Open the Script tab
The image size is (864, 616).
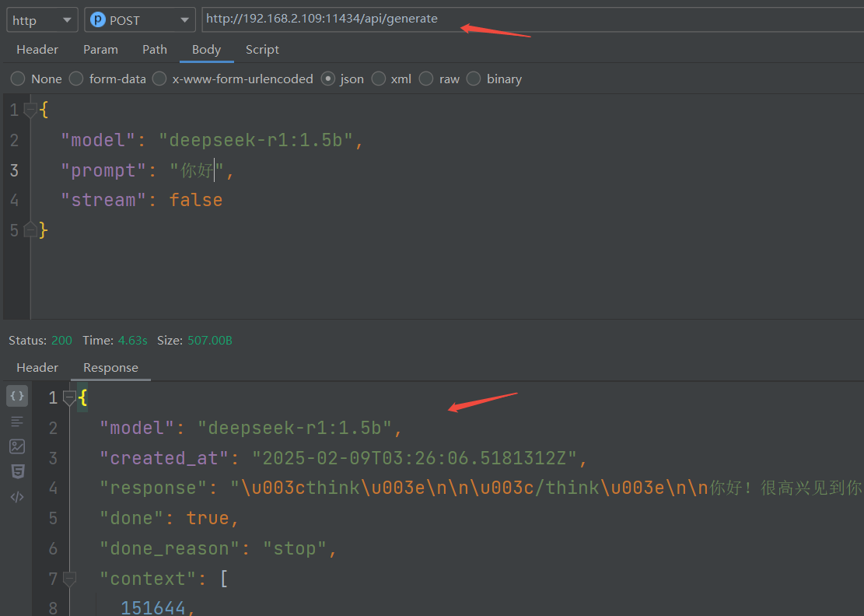[x=262, y=50]
